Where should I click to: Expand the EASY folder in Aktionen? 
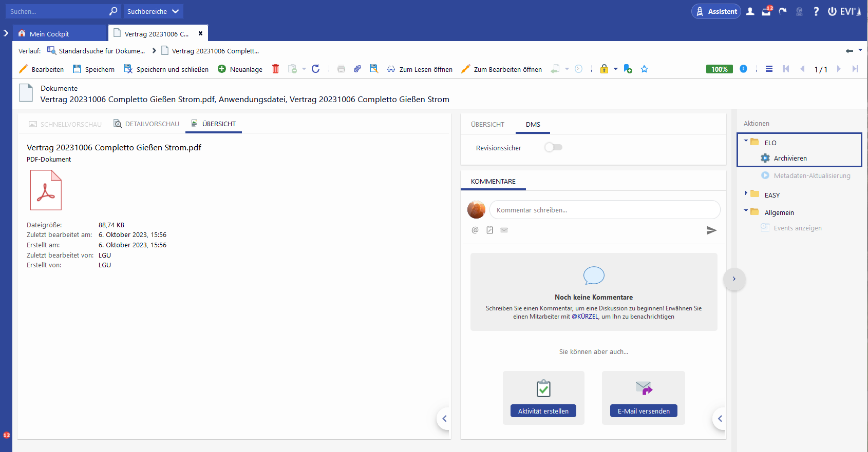point(746,193)
